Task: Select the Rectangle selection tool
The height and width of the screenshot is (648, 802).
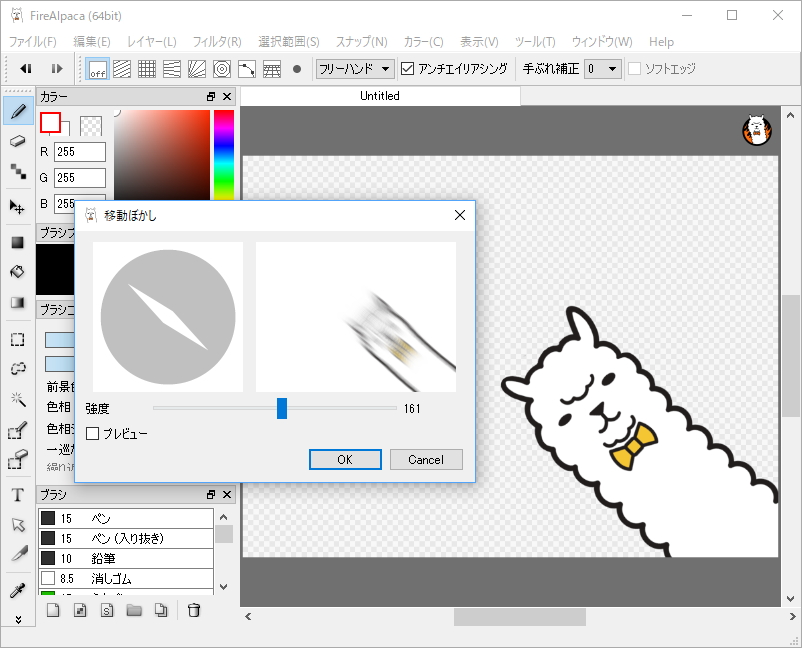Action: (x=18, y=340)
